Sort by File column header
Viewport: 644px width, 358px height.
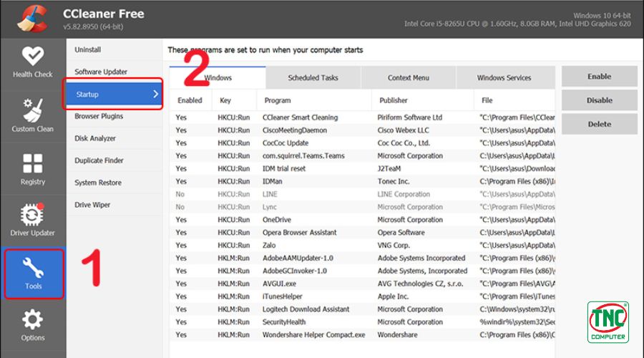pos(514,100)
